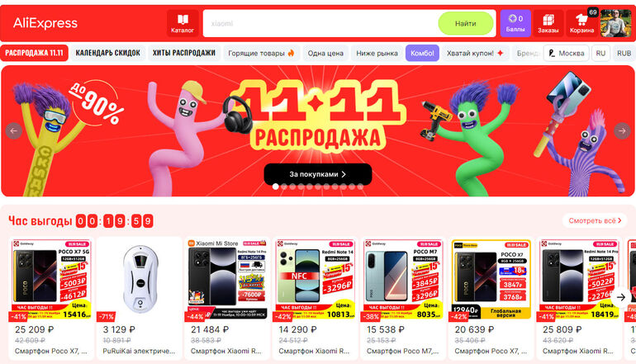The height and width of the screenshot is (364, 636).
Task: Open the RU language selector
Action: (600, 53)
